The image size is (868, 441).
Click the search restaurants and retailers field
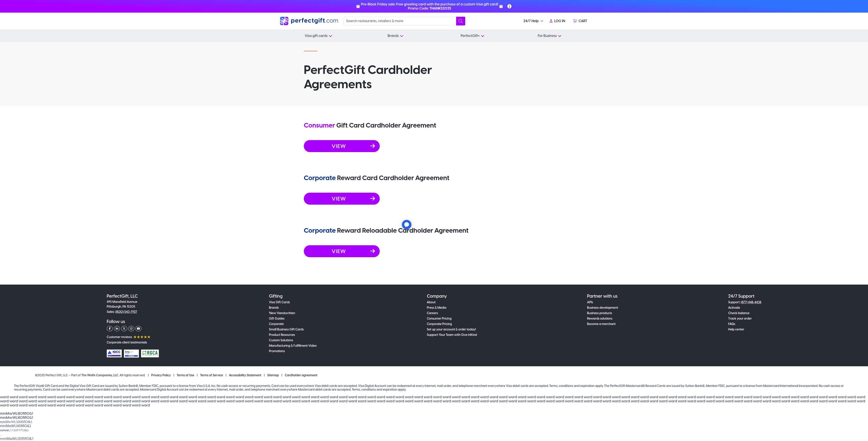pos(400,21)
